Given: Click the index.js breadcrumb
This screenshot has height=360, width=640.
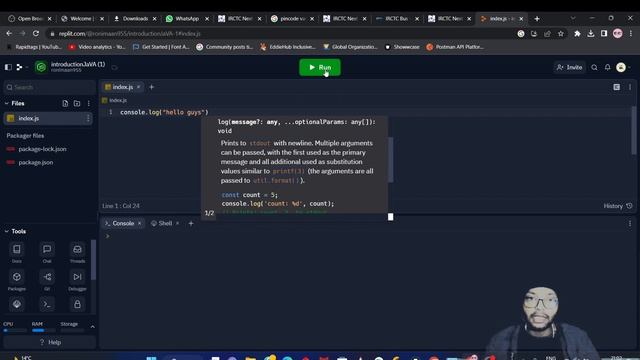Looking at the screenshot, I should (x=118, y=100).
